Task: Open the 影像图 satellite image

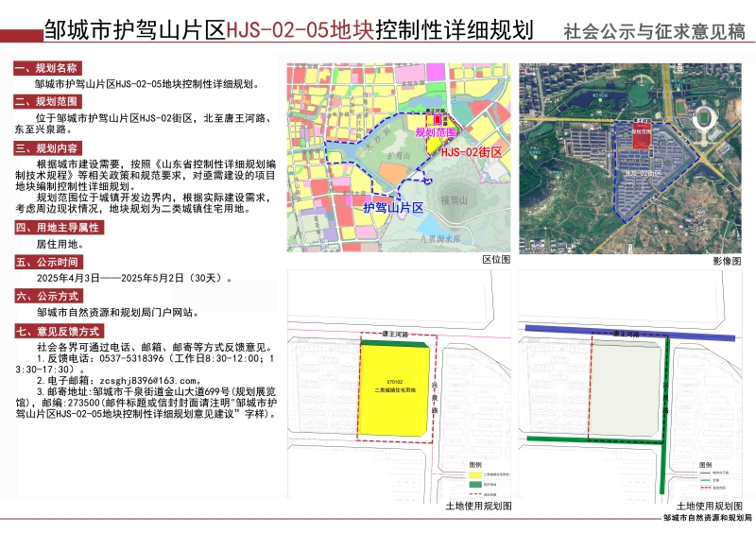Action: pyautogui.click(x=630, y=158)
